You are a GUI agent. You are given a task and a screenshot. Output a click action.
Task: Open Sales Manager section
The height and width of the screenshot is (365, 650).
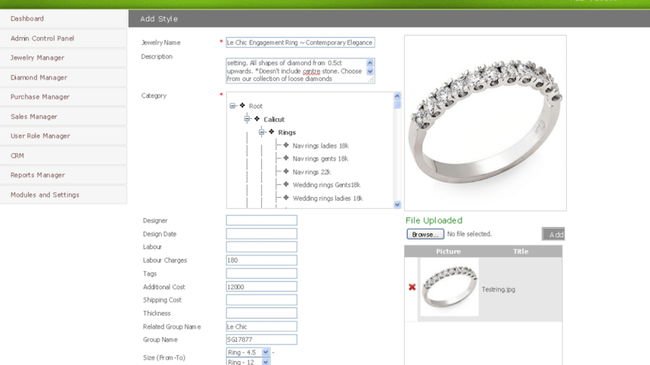pos(63,117)
